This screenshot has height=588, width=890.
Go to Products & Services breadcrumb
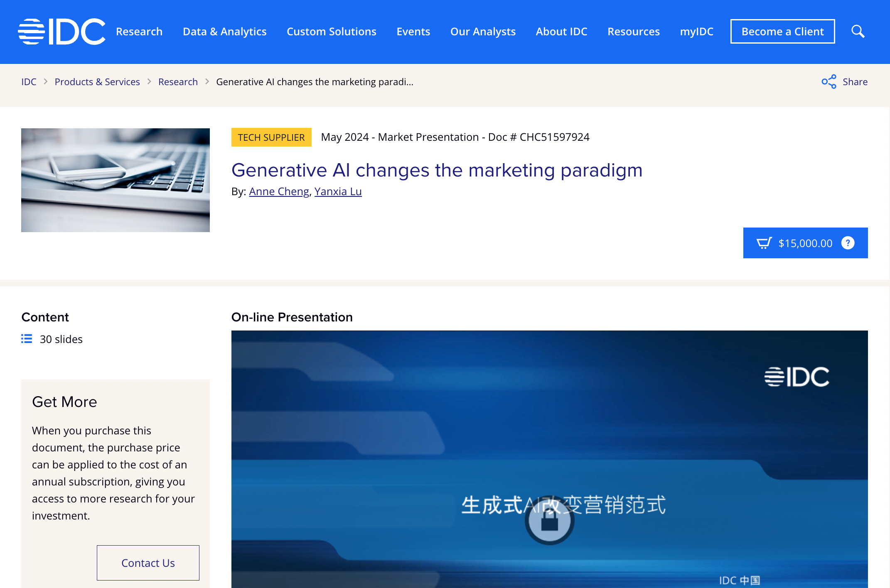[97, 82]
